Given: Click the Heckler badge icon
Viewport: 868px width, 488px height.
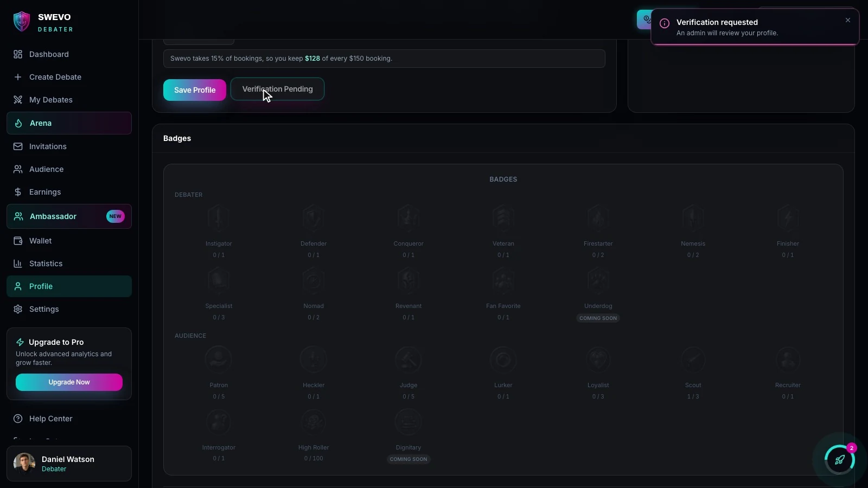Looking at the screenshot, I should (x=314, y=360).
